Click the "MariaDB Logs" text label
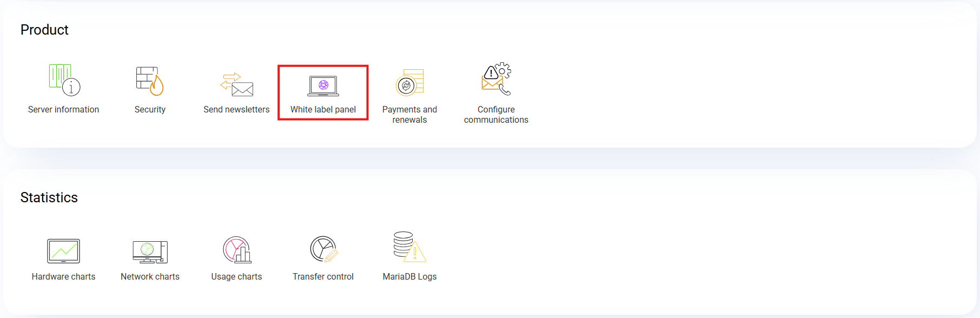Image resolution: width=980 pixels, height=318 pixels. pos(409,277)
